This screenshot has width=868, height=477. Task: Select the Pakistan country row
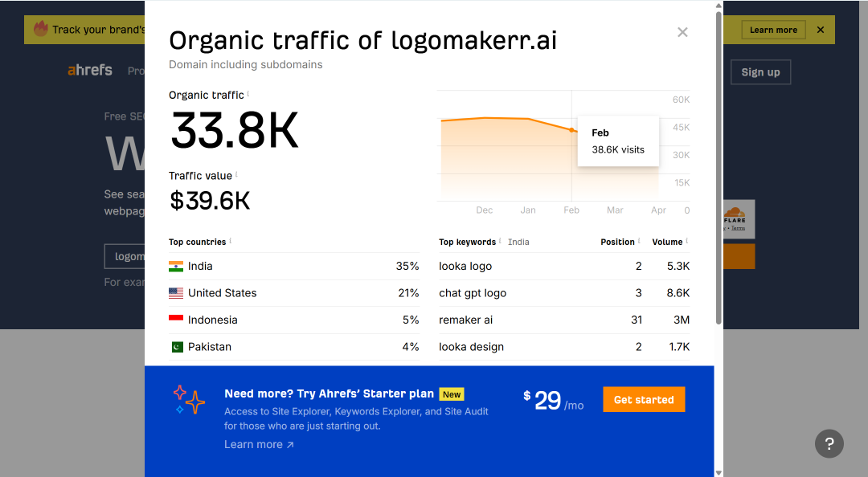click(x=294, y=347)
